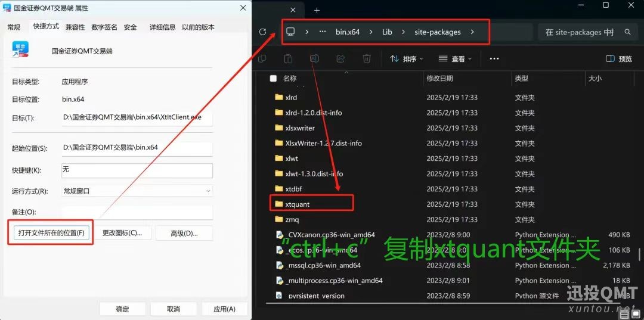The width and height of the screenshot is (644, 320).
Task: Click the Lib breadcrumb segment
Action: (x=388, y=32)
